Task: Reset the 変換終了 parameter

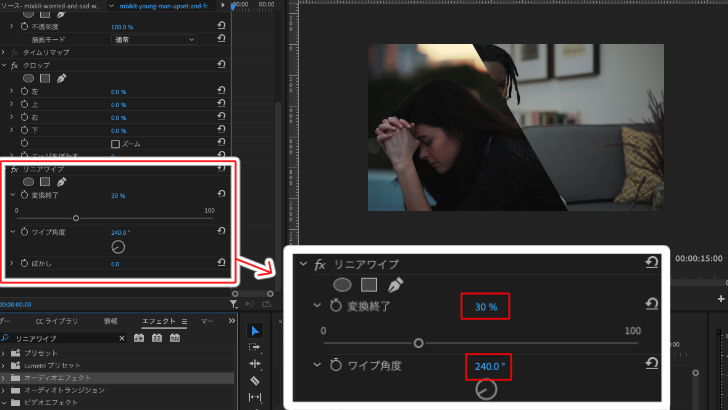Action: pos(221,194)
